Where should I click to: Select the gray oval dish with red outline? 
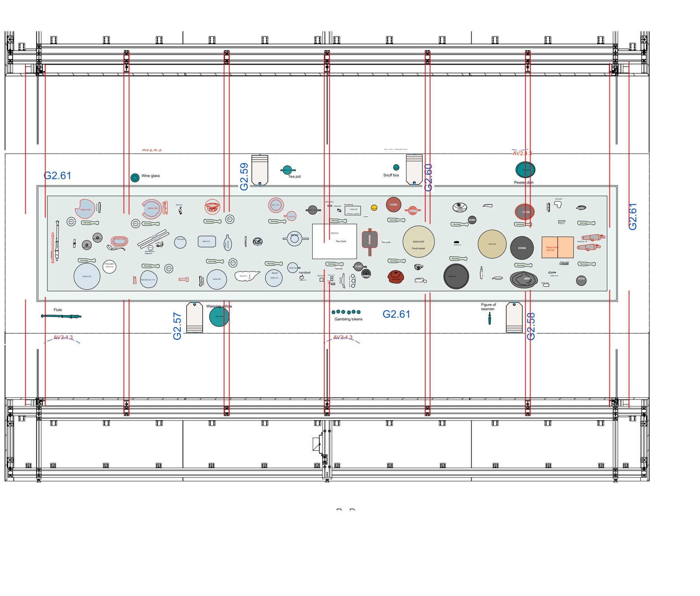(525, 212)
